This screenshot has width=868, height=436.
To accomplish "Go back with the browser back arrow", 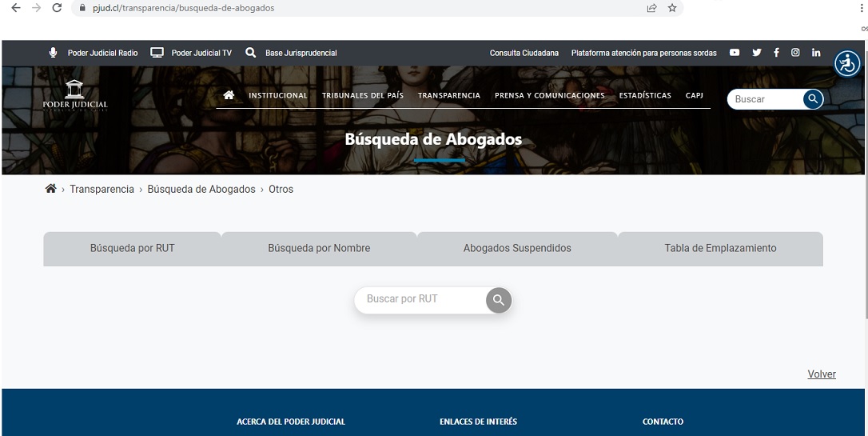I will tap(15, 8).
